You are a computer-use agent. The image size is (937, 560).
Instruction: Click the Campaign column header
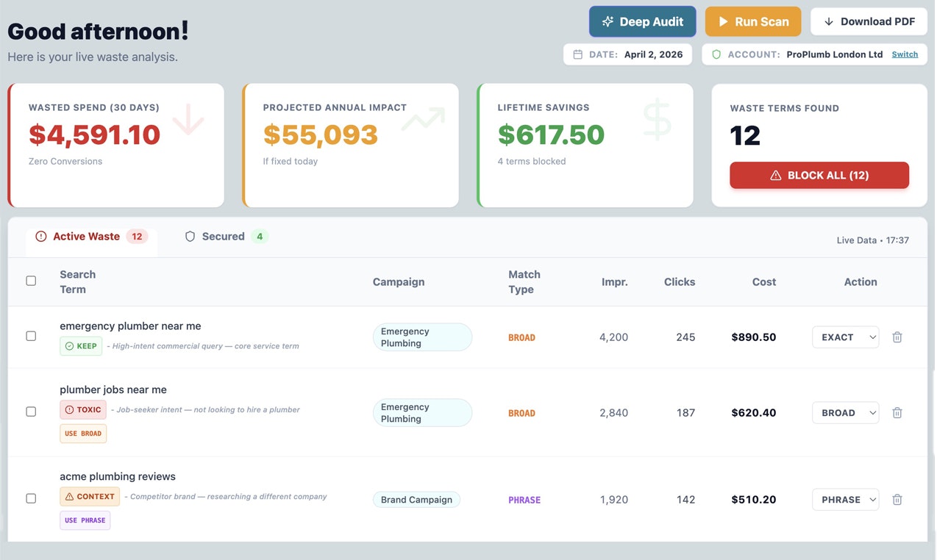coord(399,281)
